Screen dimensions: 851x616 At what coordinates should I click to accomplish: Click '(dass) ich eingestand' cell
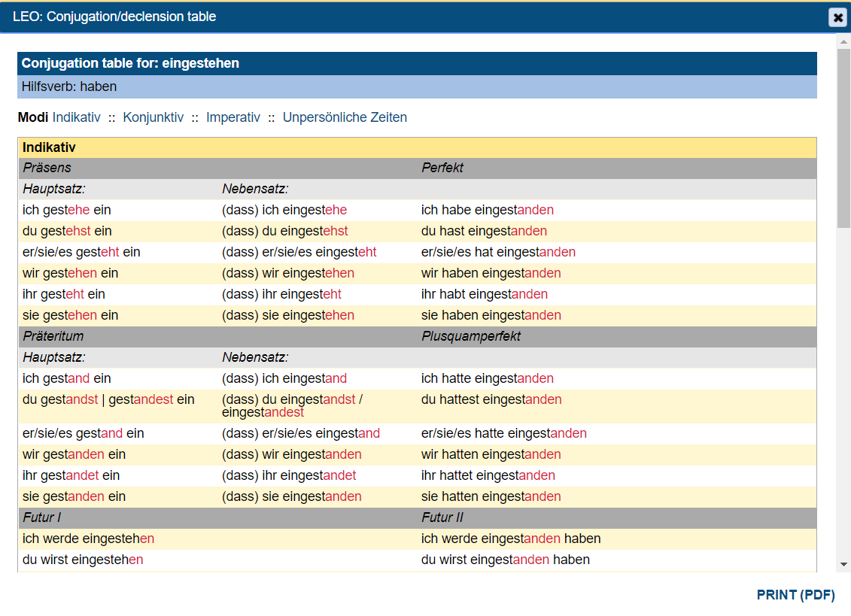click(284, 378)
